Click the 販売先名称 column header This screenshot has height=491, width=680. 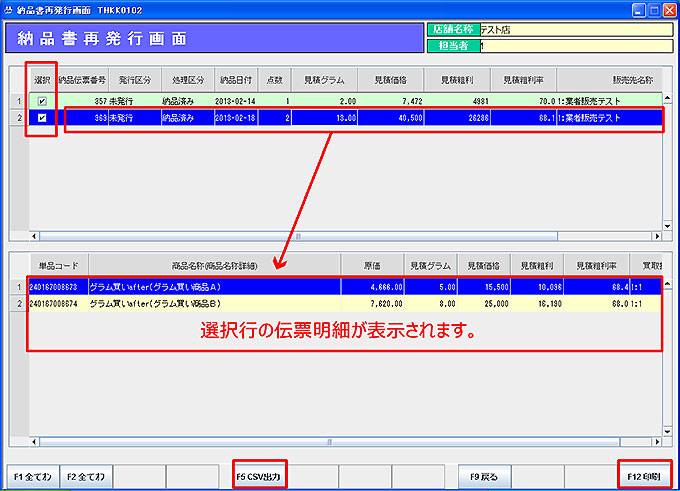point(609,80)
